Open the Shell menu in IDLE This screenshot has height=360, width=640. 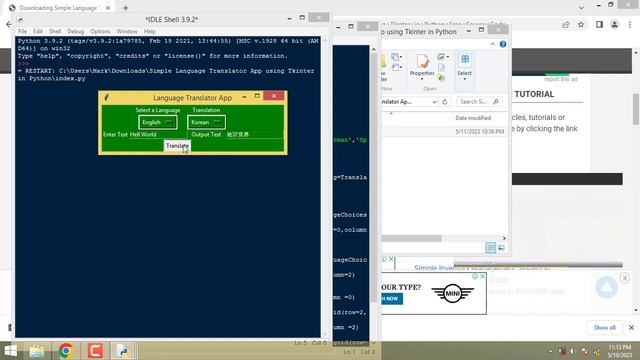pos(55,31)
